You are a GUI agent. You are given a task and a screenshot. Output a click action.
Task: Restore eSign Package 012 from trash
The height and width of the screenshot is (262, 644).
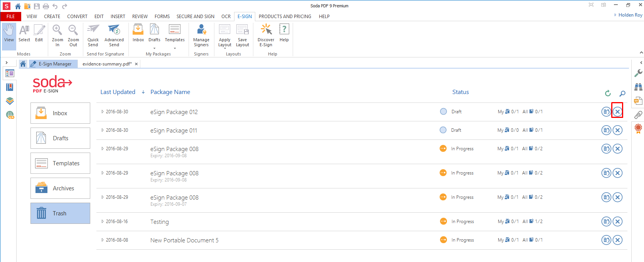click(606, 112)
